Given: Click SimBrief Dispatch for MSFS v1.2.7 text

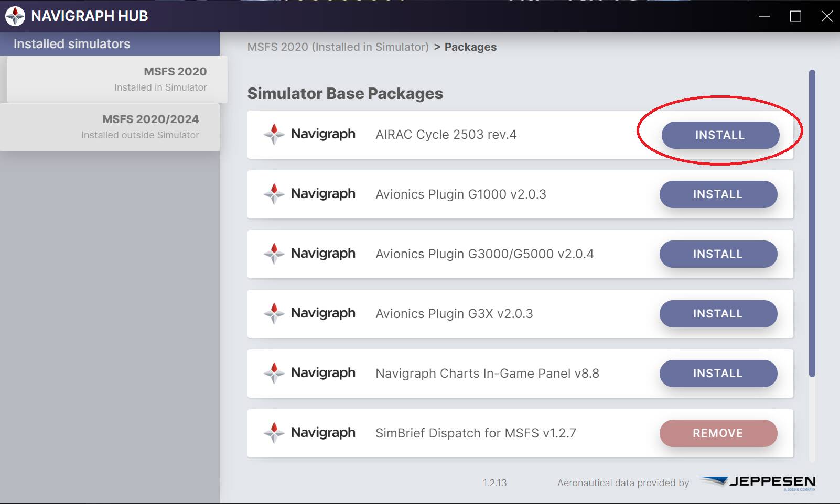Looking at the screenshot, I should [x=476, y=433].
